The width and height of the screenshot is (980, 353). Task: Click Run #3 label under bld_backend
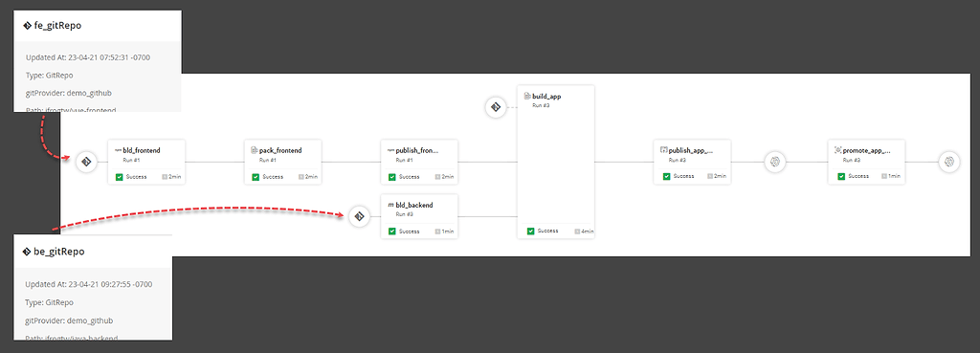pos(404,214)
